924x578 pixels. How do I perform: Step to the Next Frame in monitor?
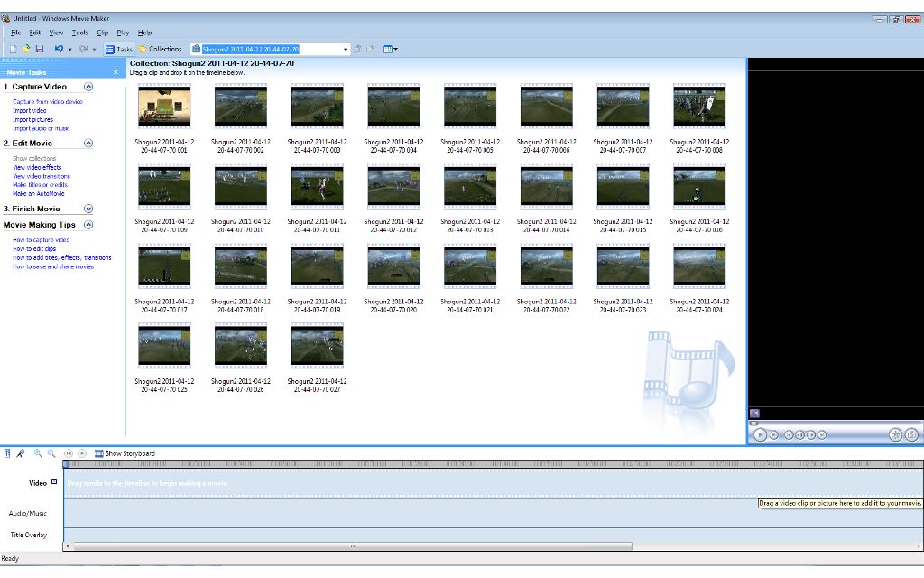(x=811, y=435)
